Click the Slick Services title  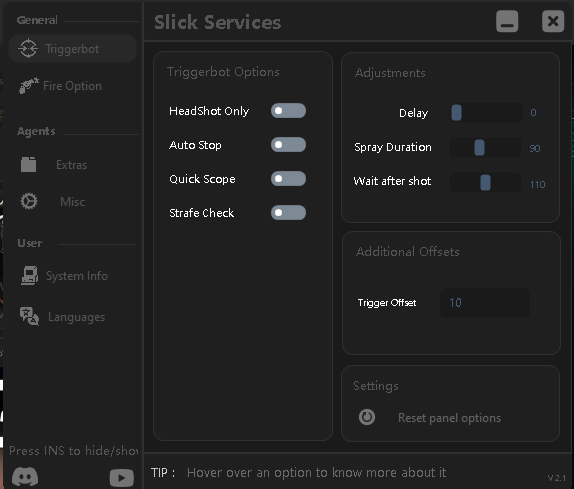click(217, 22)
